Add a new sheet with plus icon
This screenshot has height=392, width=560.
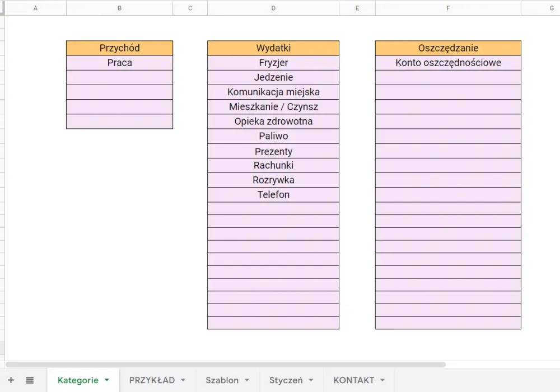click(x=11, y=380)
